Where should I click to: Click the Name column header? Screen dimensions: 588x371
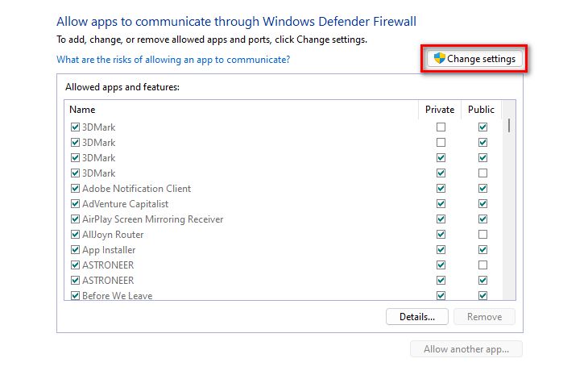[241, 110]
